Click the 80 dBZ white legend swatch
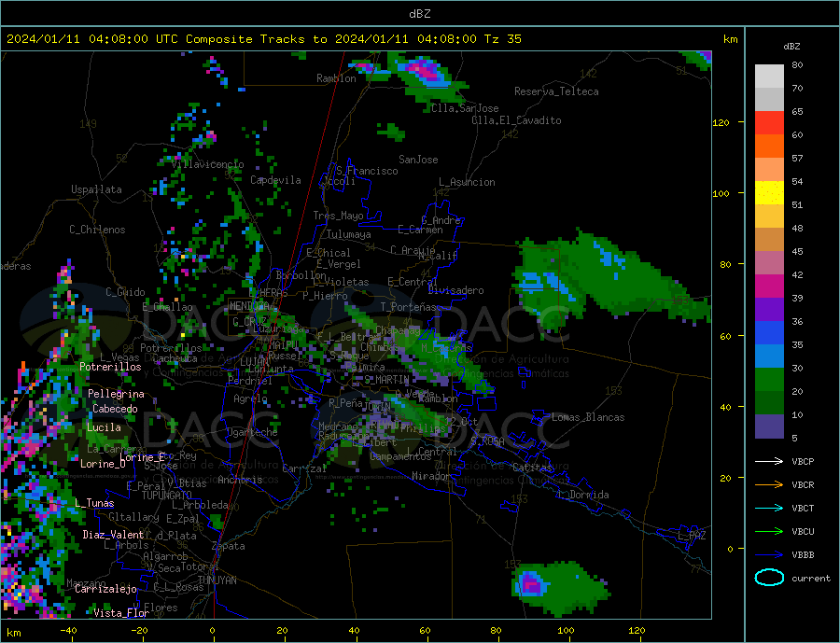Image resolution: width=840 pixels, height=643 pixels. click(769, 77)
